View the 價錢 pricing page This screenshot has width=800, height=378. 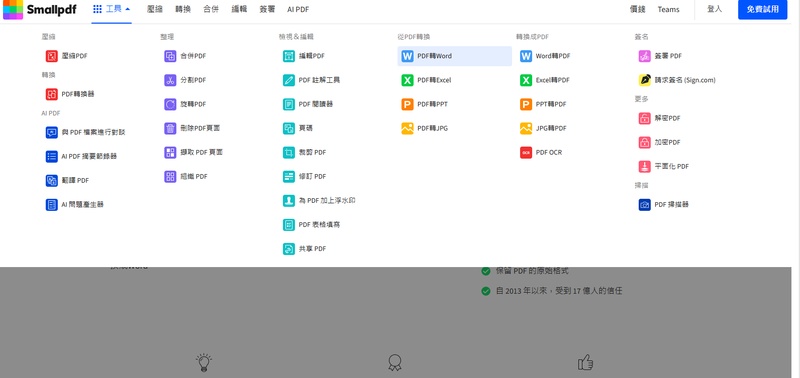[638, 9]
